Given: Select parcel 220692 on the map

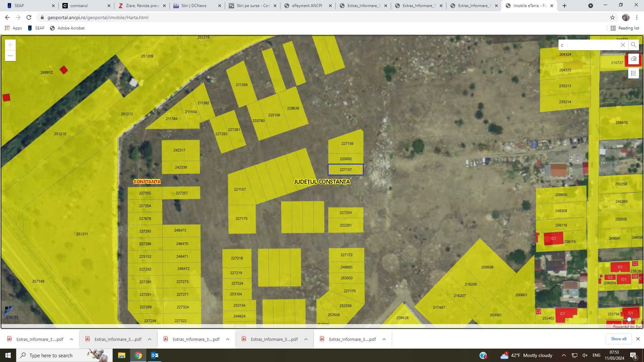Looking at the screenshot, I should pyautogui.click(x=345, y=159).
